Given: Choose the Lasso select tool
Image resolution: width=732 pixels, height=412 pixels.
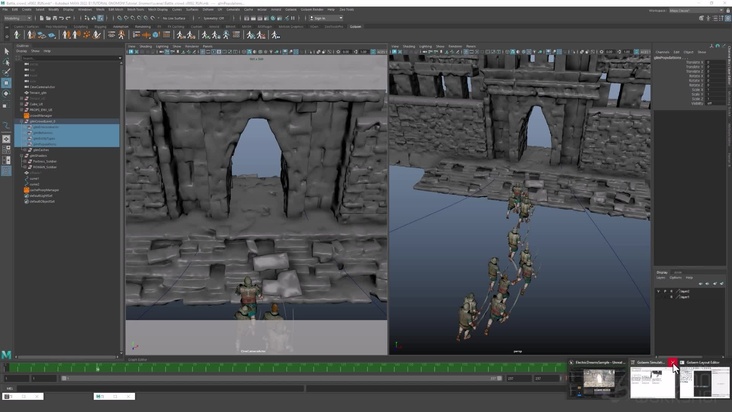Looking at the screenshot, I should pyautogui.click(x=7, y=62).
